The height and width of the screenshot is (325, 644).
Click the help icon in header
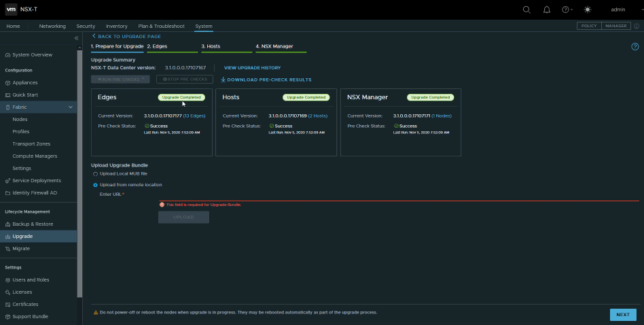click(566, 10)
